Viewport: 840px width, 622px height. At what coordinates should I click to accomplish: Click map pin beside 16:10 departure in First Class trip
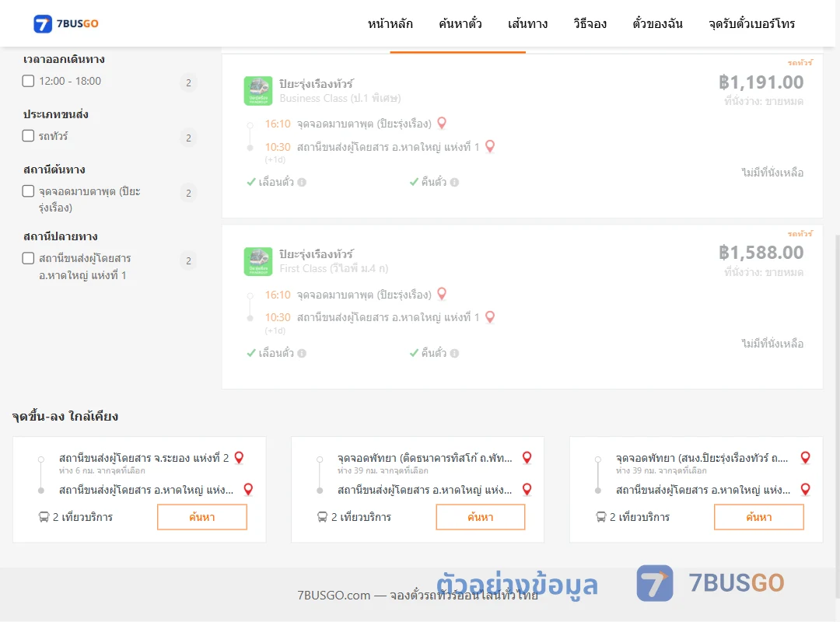(442, 294)
